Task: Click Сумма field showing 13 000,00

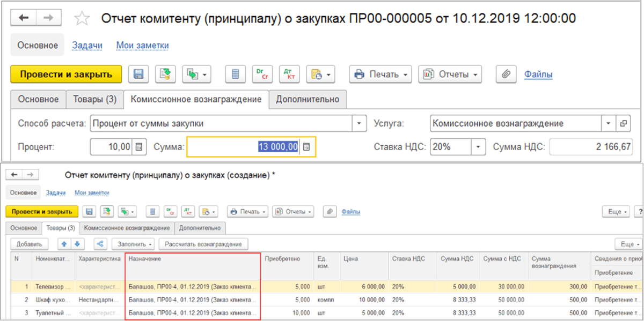Action: pos(244,146)
